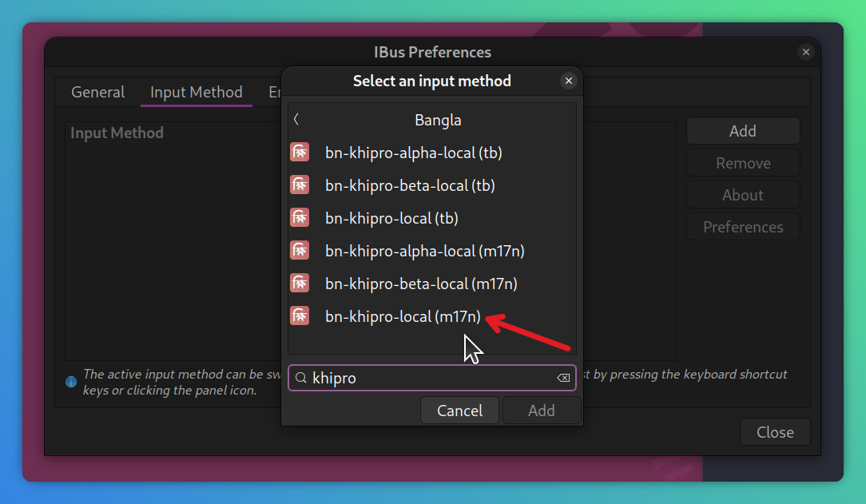Click the search magnifier icon

[300, 378]
